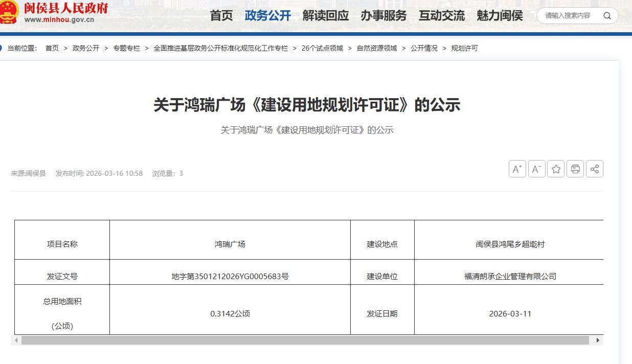Click the national emblem logo
This screenshot has width=632, height=364.
[8, 12]
